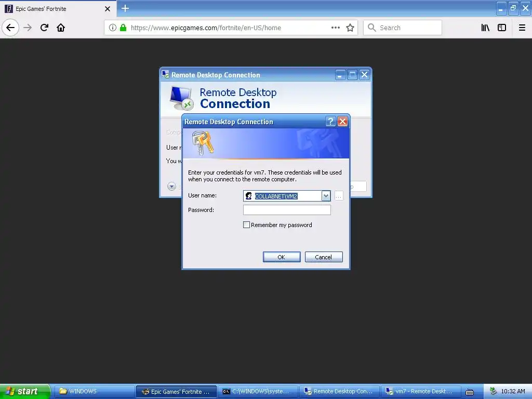This screenshot has height=399, width=532.
Task: Restore down the browser window
Action: pyautogui.click(x=513, y=8)
